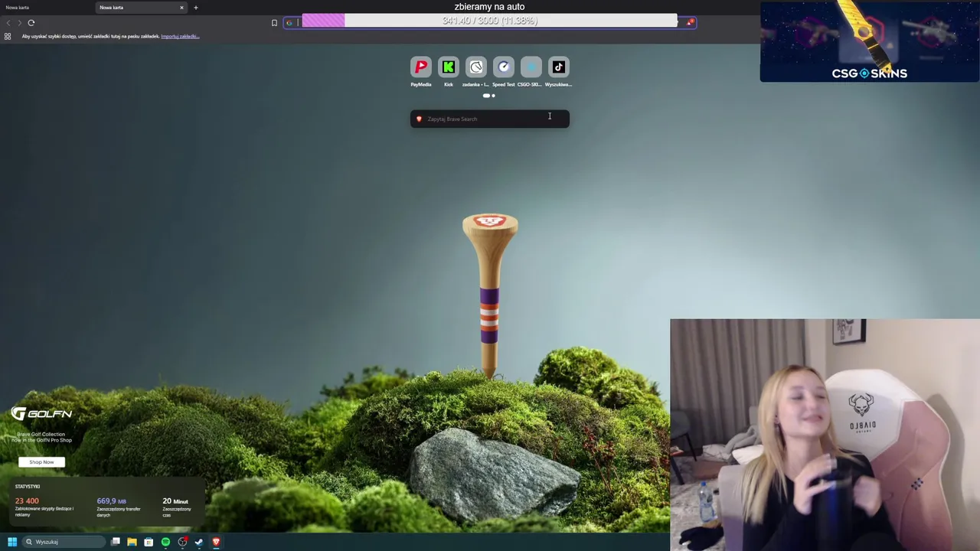Open OBS Studio from taskbar
This screenshot has width=980, height=551.
point(182,542)
